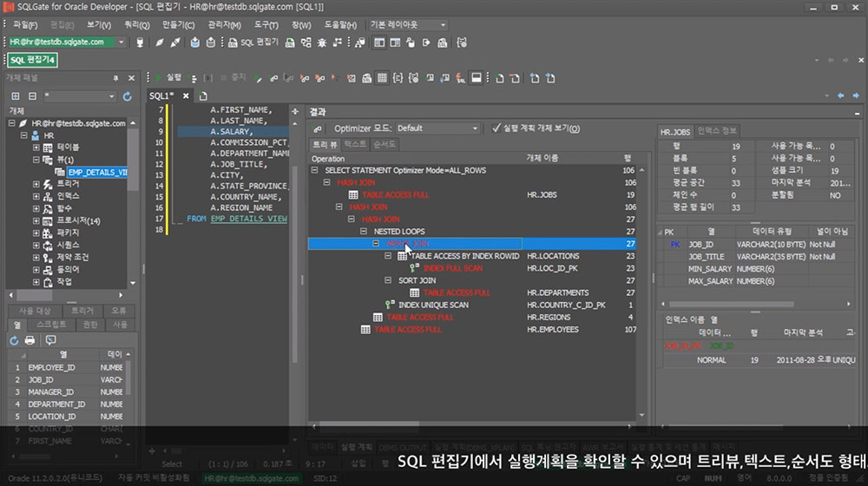Viewport: 868px width, 486px height.
Task: Refresh the object panel tree
Action: (128, 96)
